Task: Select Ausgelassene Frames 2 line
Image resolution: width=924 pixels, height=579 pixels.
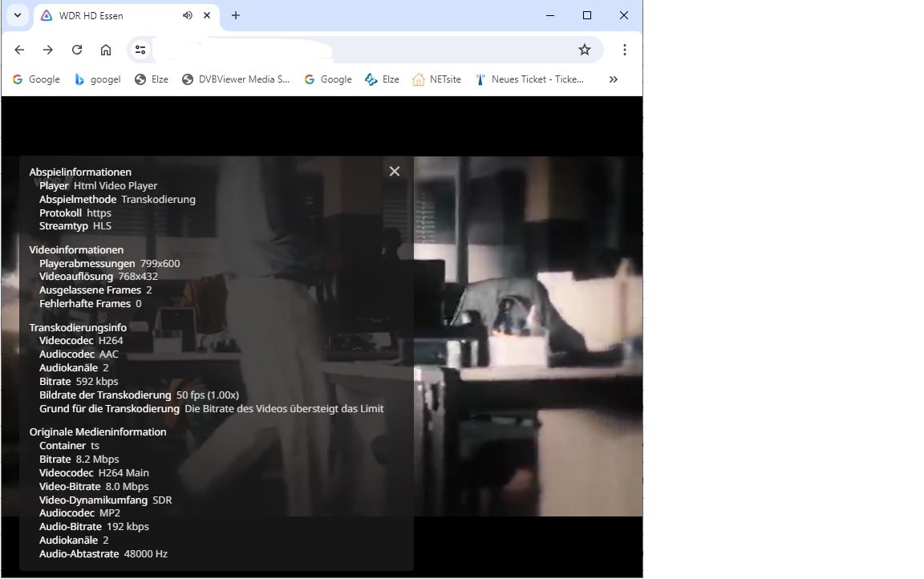Action: click(x=95, y=289)
